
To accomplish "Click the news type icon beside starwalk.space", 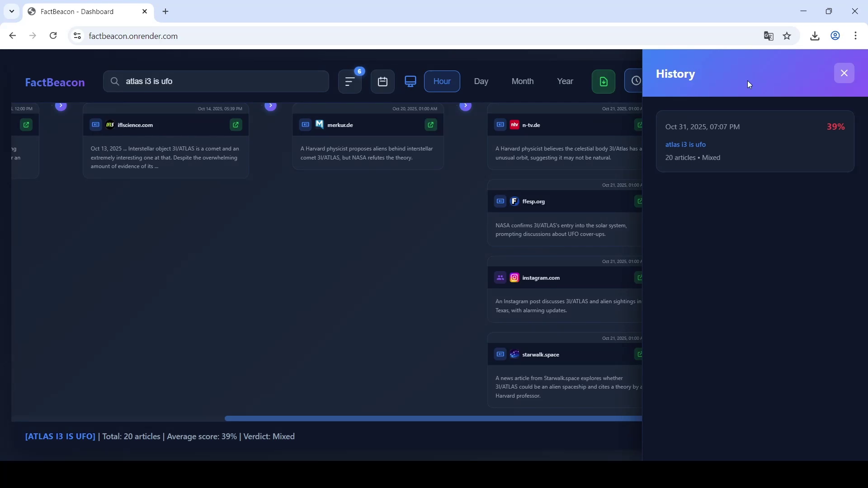I will [500, 355].
